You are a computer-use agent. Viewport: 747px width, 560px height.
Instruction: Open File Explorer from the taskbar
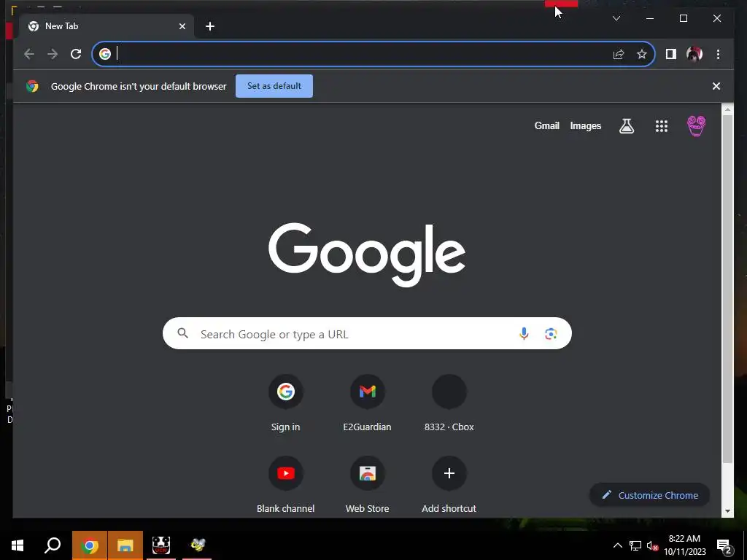point(125,545)
